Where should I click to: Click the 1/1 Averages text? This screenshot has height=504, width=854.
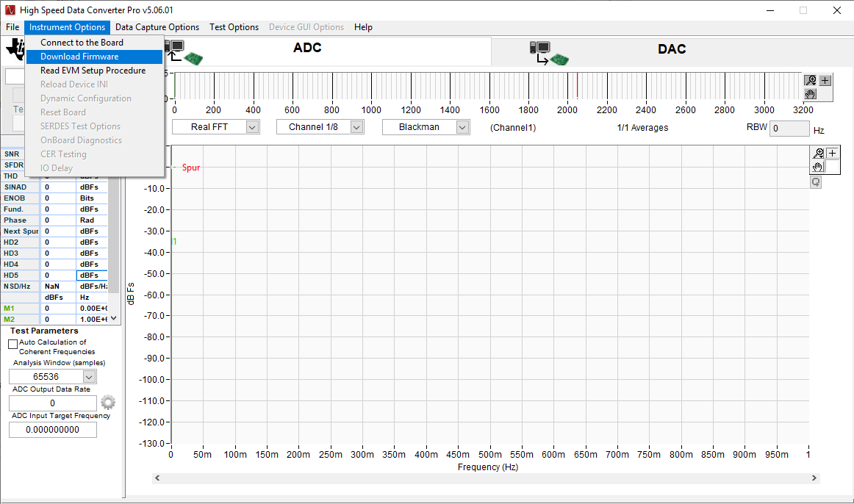pyautogui.click(x=642, y=128)
